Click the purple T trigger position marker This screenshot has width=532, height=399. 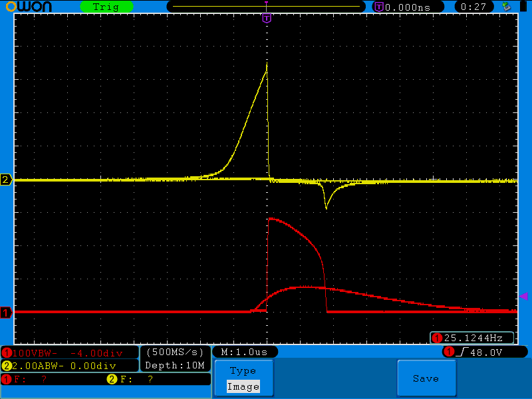point(267,18)
